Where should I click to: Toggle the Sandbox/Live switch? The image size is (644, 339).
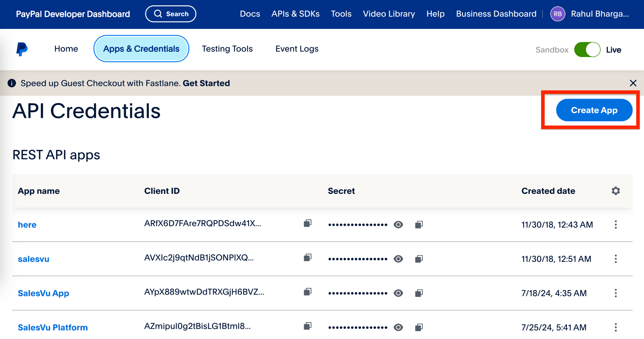tap(587, 50)
